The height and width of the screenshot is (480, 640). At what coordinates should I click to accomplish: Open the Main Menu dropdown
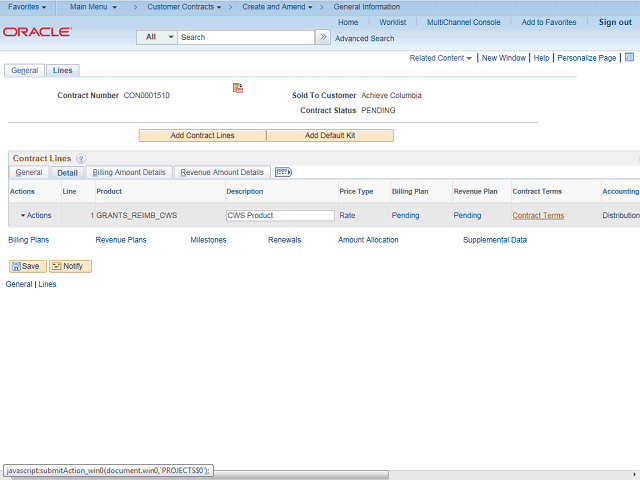pos(93,7)
